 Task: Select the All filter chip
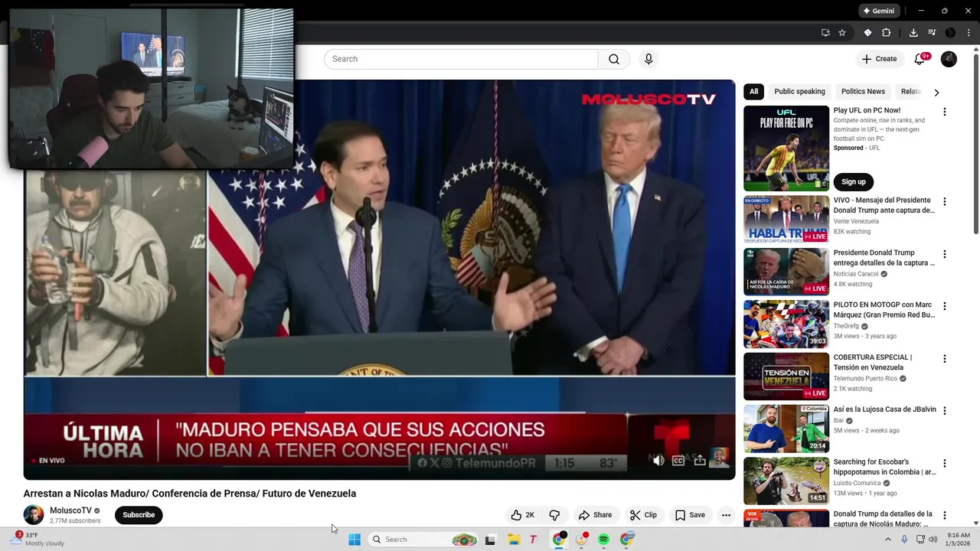[754, 91]
